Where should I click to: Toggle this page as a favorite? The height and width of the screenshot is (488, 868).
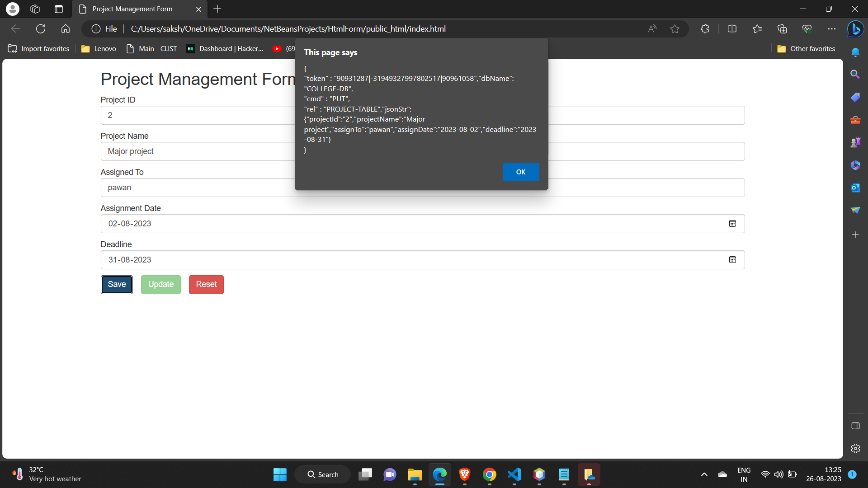tap(675, 28)
